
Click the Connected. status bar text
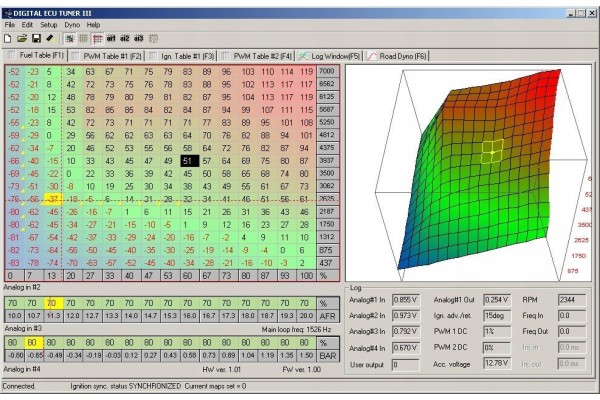(x=19, y=386)
